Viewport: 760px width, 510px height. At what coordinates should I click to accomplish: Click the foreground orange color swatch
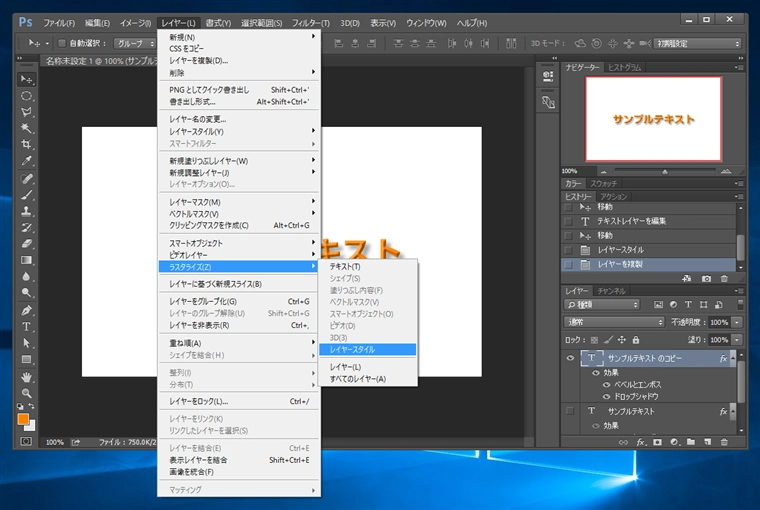coord(23,419)
